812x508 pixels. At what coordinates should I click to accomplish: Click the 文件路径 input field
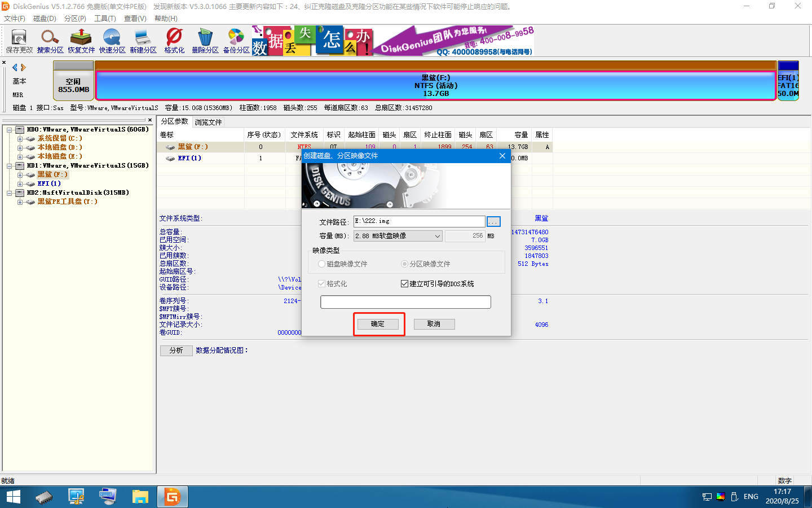coord(419,221)
